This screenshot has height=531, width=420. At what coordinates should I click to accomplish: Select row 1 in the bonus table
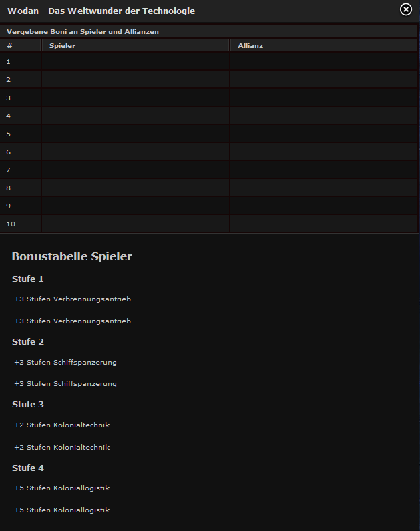point(209,61)
